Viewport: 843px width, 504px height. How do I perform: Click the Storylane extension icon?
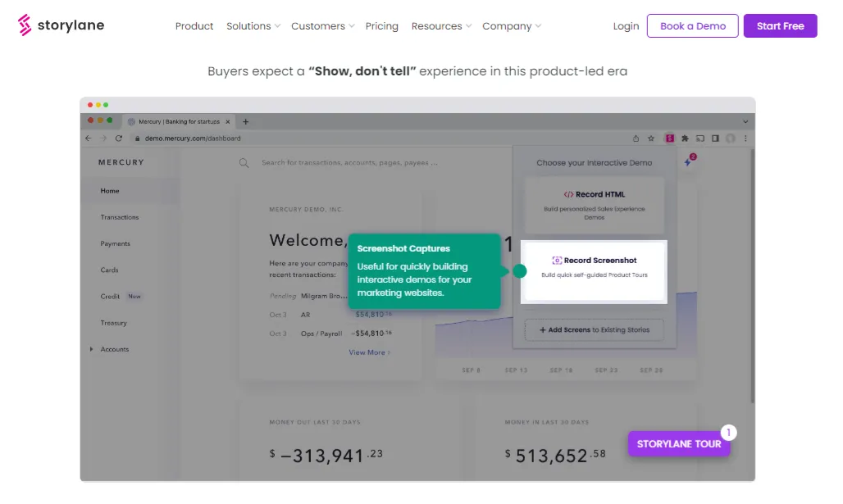(670, 138)
